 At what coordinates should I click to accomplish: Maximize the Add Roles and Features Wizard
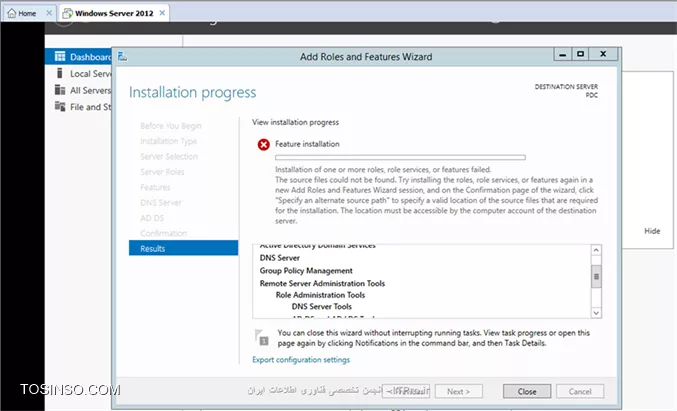pos(580,54)
